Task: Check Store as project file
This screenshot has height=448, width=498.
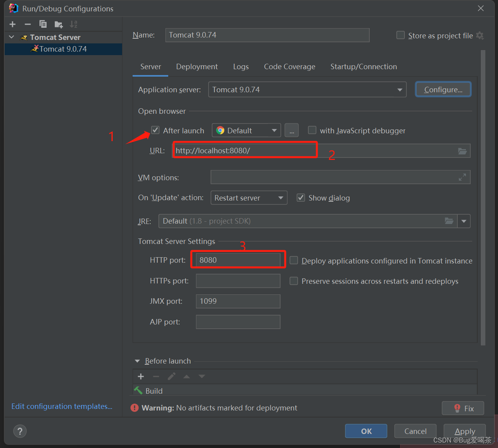Action: click(x=401, y=35)
